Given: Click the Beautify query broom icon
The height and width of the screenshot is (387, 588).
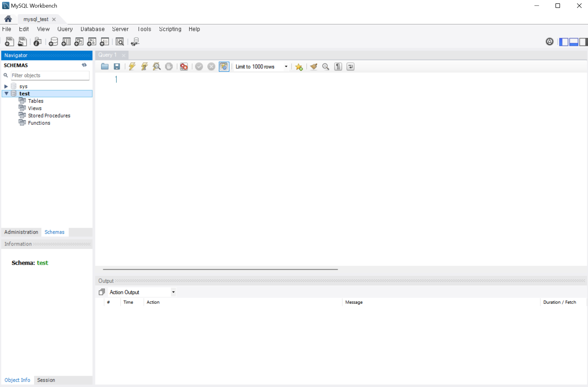Looking at the screenshot, I should pyautogui.click(x=314, y=66).
